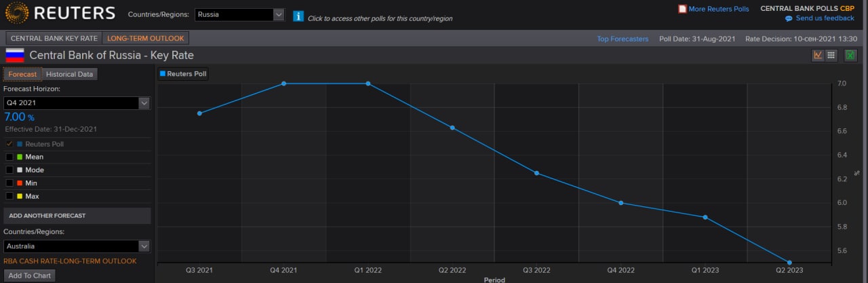Click the Send us feedback link
The image size is (868, 283).
click(x=825, y=18)
